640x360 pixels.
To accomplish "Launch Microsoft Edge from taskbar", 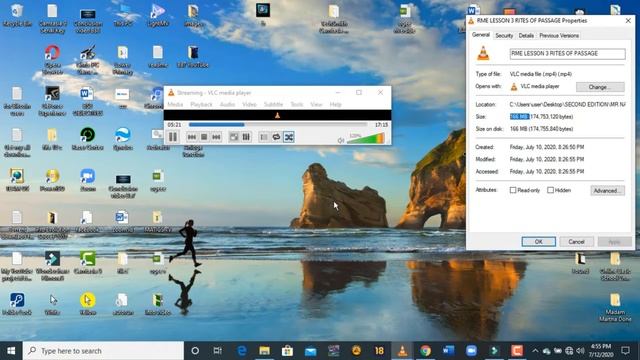I will (242, 351).
